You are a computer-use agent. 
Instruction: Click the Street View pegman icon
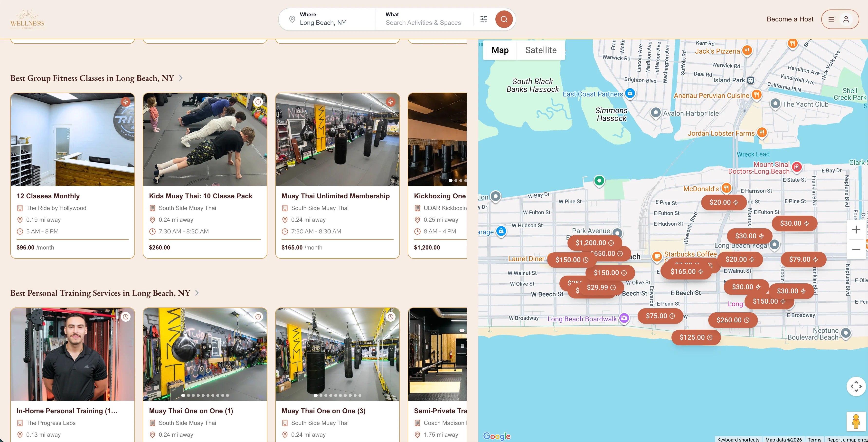[x=856, y=422]
